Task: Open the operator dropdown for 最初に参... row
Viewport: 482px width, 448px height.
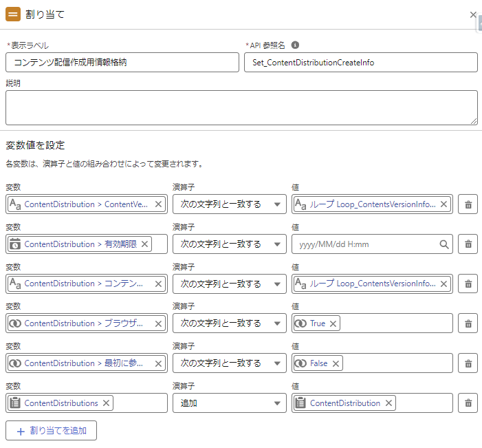Action: point(230,363)
